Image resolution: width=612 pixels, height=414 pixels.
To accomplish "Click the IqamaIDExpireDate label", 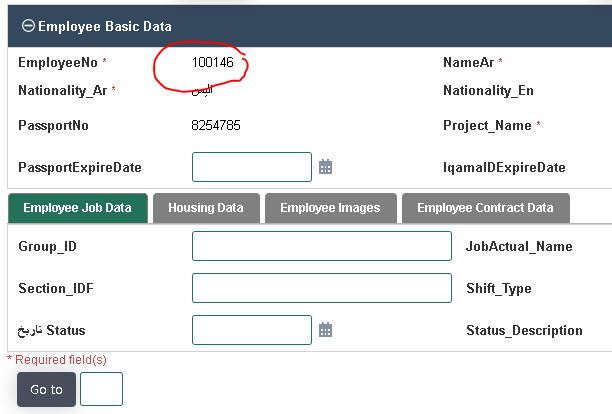I will pos(504,167).
